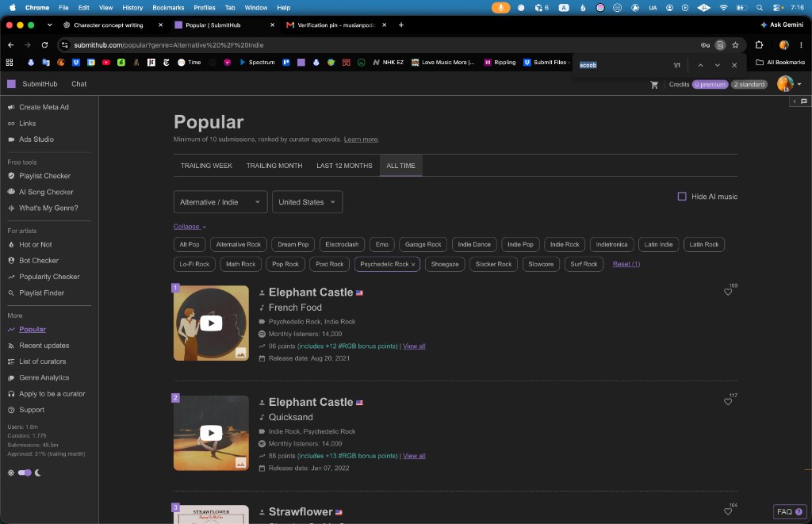This screenshot has width=812, height=524.
Task: Open Create Meta Ad in sidebar
Action: [44, 107]
